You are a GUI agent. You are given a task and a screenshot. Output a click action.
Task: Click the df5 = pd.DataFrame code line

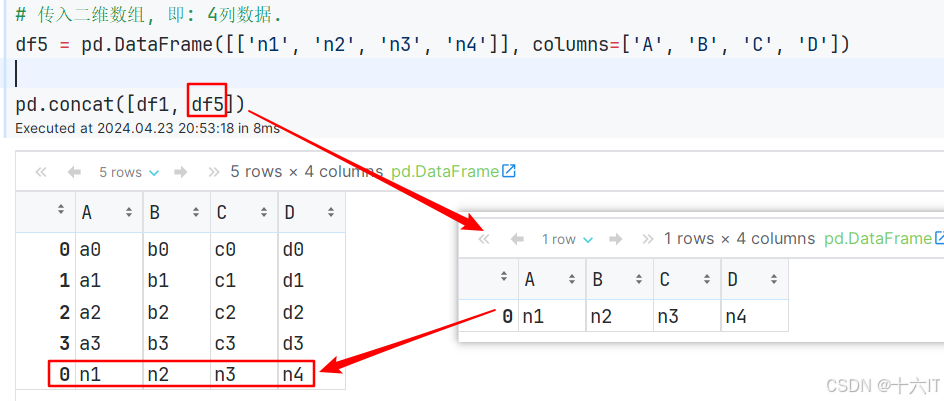coord(432,45)
